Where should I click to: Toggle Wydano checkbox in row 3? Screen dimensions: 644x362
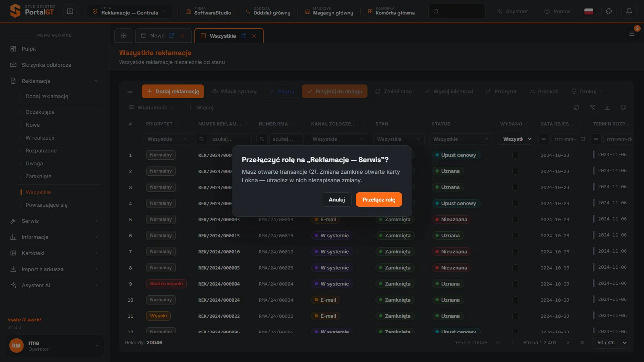point(515,187)
